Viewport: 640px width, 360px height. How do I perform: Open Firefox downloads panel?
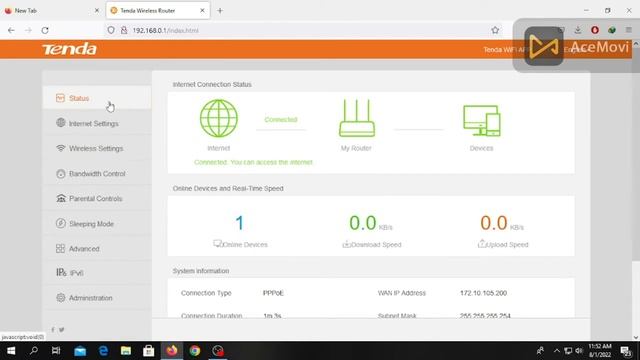[578, 30]
